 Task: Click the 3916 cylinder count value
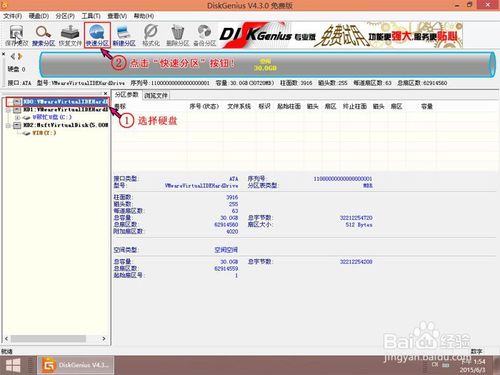[x=232, y=197]
